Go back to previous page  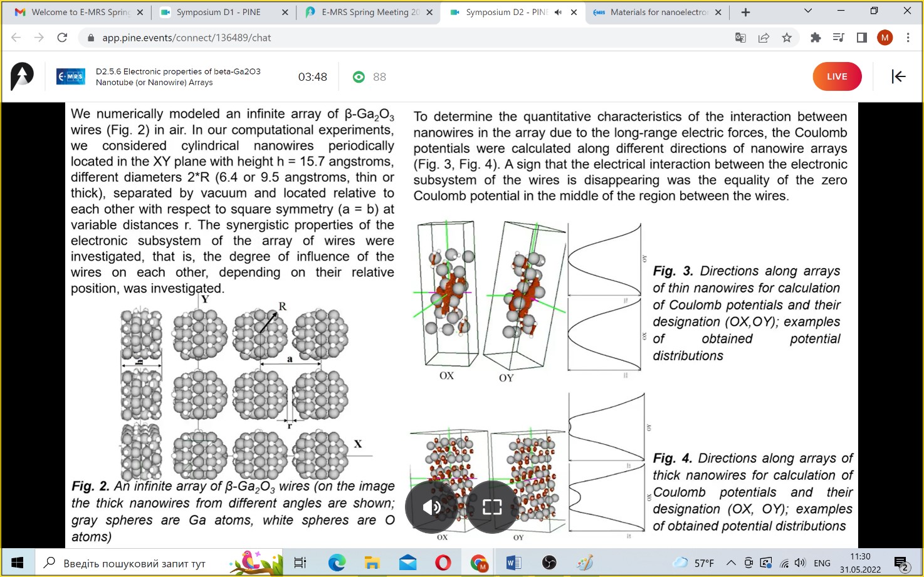(x=16, y=38)
